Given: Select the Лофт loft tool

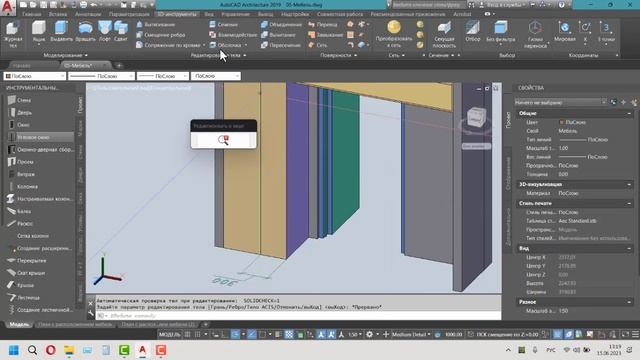Looking at the screenshot, I should click(x=104, y=31).
